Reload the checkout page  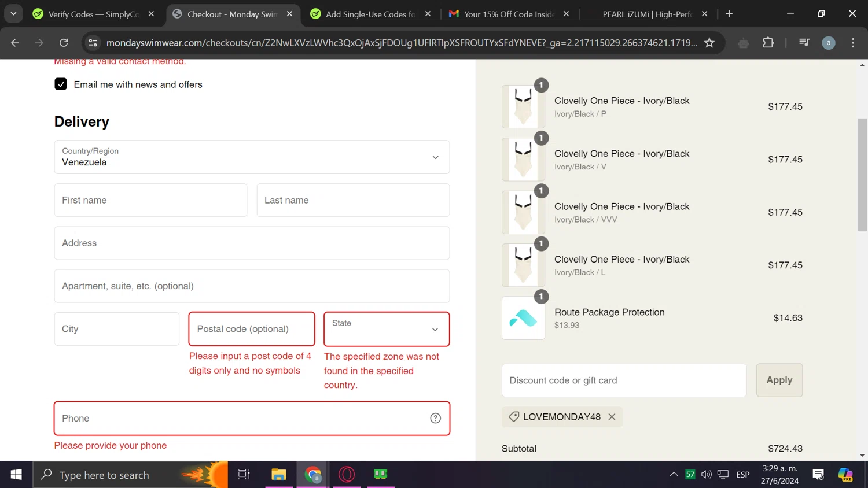click(64, 43)
